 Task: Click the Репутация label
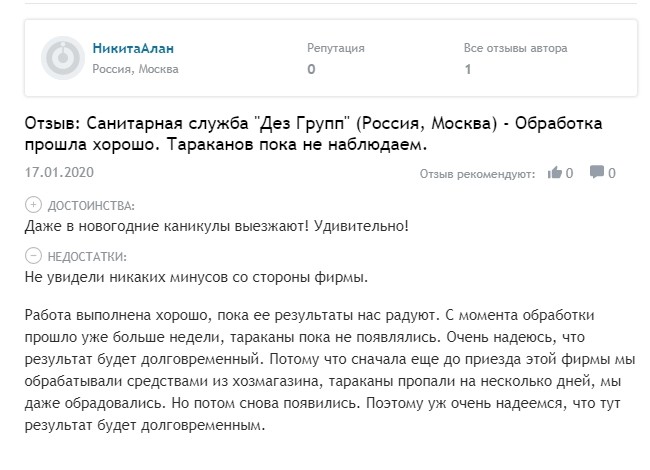[x=335, y=48]
